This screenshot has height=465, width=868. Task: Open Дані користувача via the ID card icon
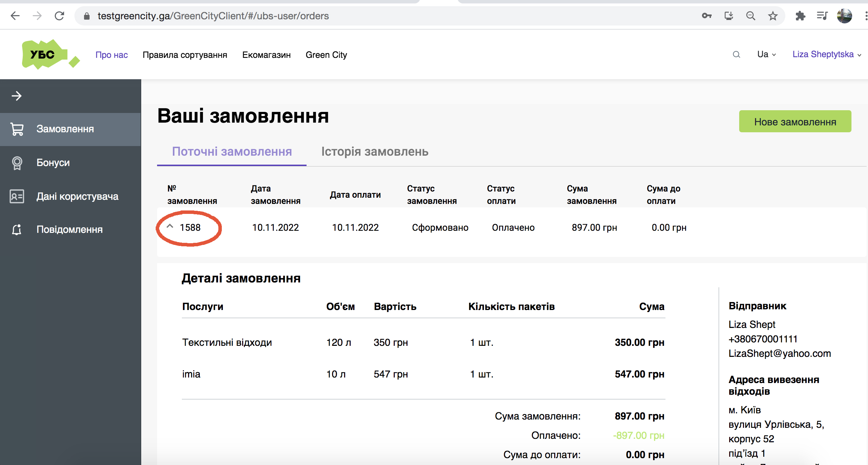click(x=17, y=196)
